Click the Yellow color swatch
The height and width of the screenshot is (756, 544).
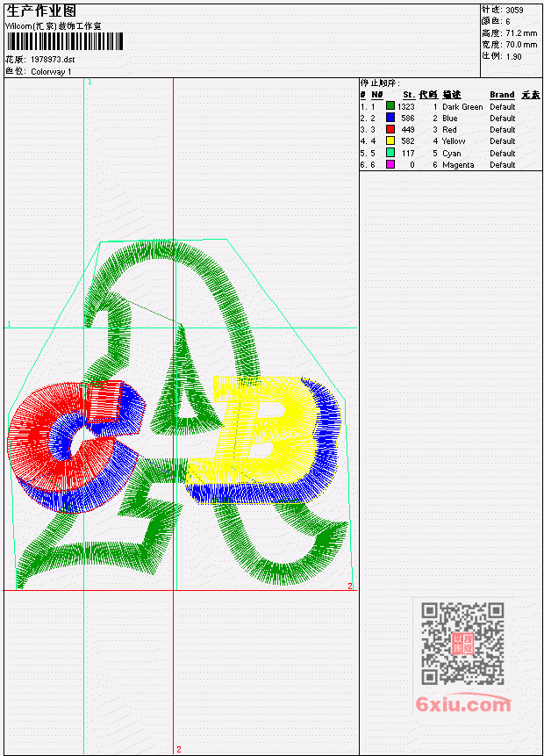tap(390, 140)
